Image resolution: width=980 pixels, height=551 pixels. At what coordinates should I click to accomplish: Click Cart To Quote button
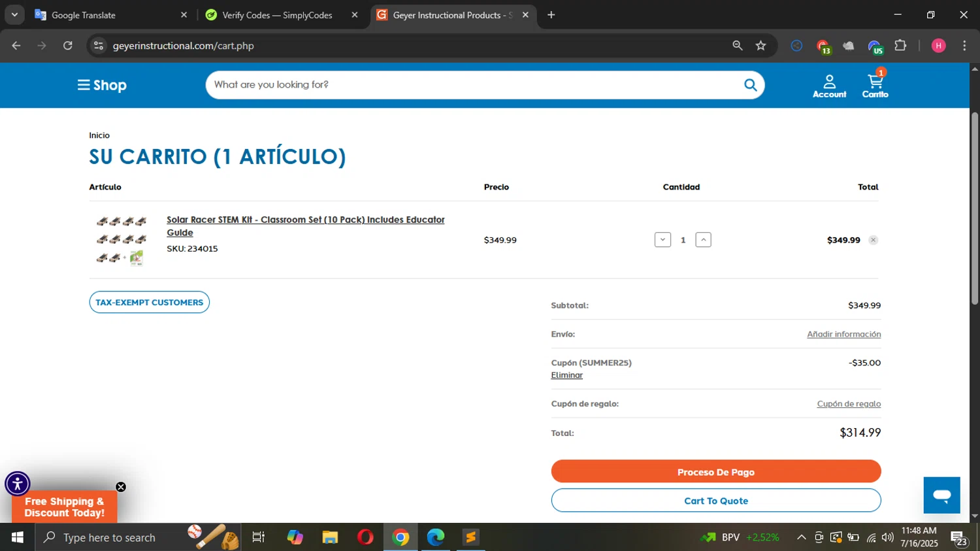tap(716, 501)
